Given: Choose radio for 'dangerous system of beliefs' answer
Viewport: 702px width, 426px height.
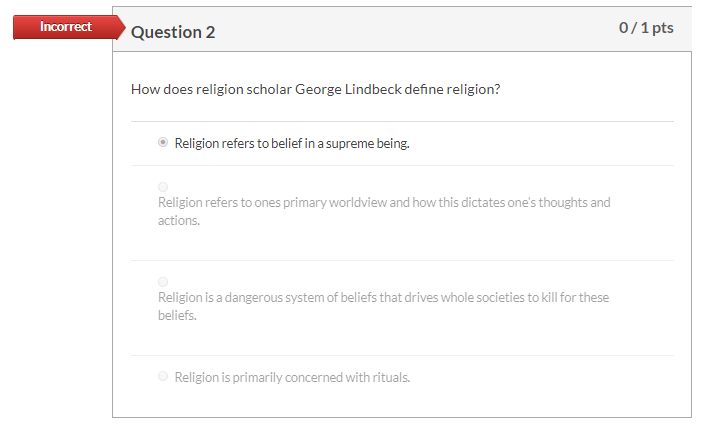Looking at the screenshot, I should (163, 282).
